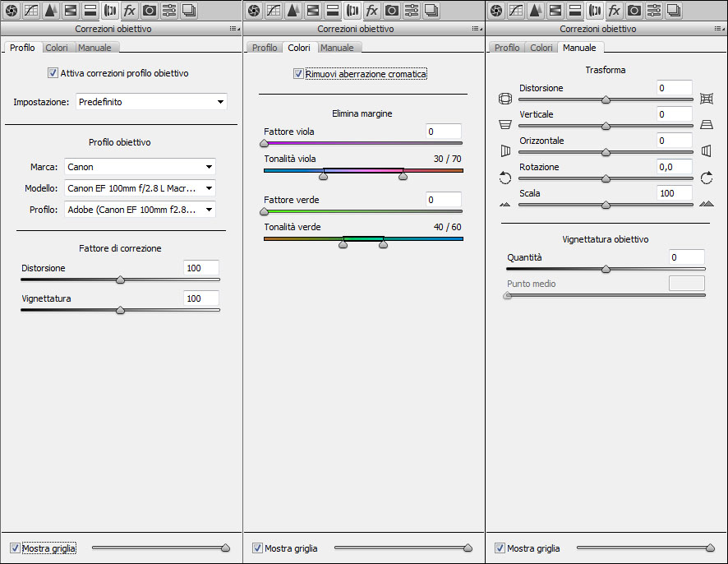This screenshot has width=728, height=564.
Task: Select the Detail icon in the middle panel
Action: pyautogui.click(x=293, y=11)
